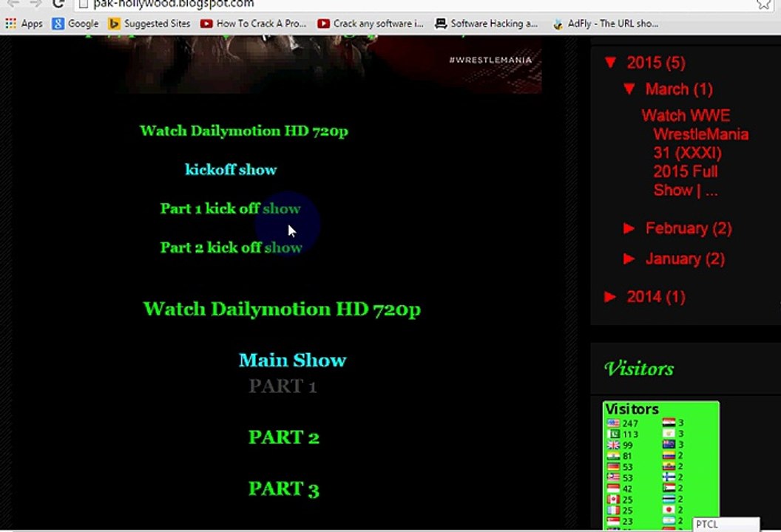Open the Apps bookmark shortcut
781x532 pixels.
pyautogui.click(x=24, y=24)
